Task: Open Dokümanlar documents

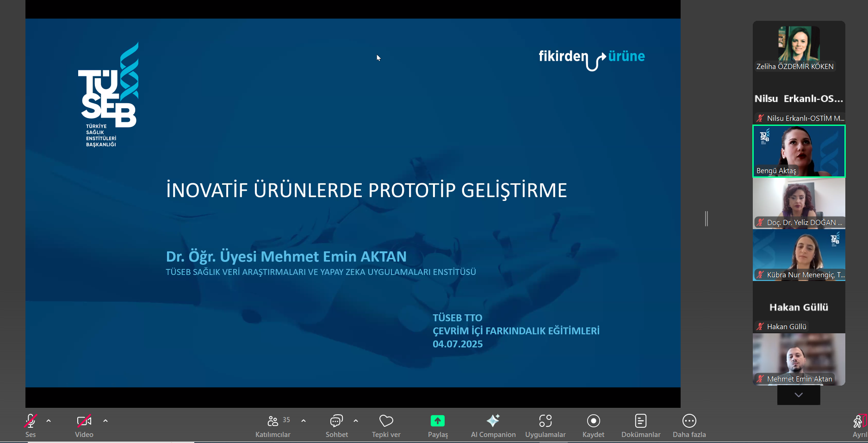Action: [x=641, y=425]
